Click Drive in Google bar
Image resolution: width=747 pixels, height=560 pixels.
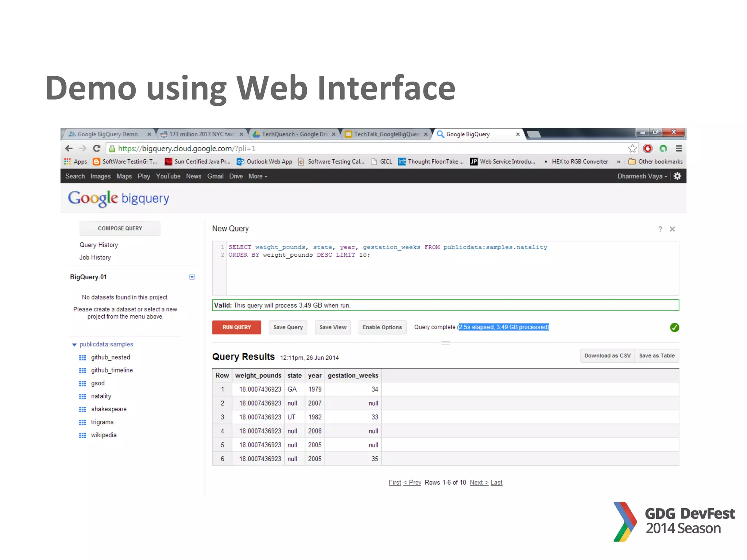pos(236,176)
